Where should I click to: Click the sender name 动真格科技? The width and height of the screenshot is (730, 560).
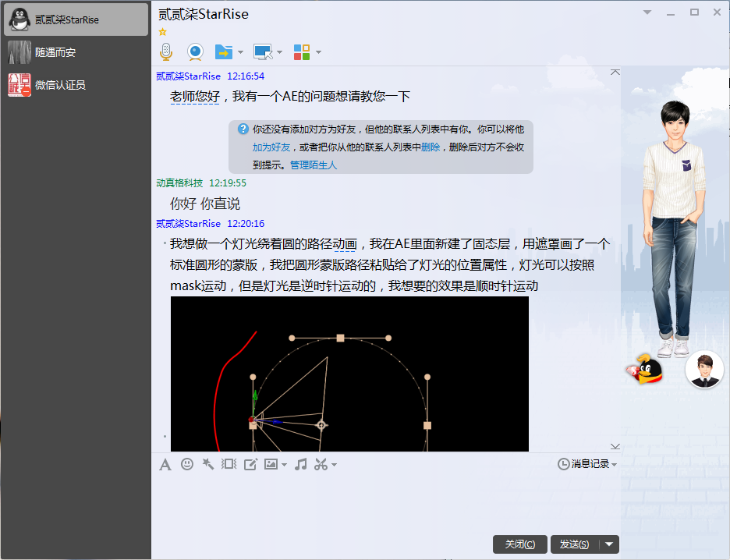(179, 183)
